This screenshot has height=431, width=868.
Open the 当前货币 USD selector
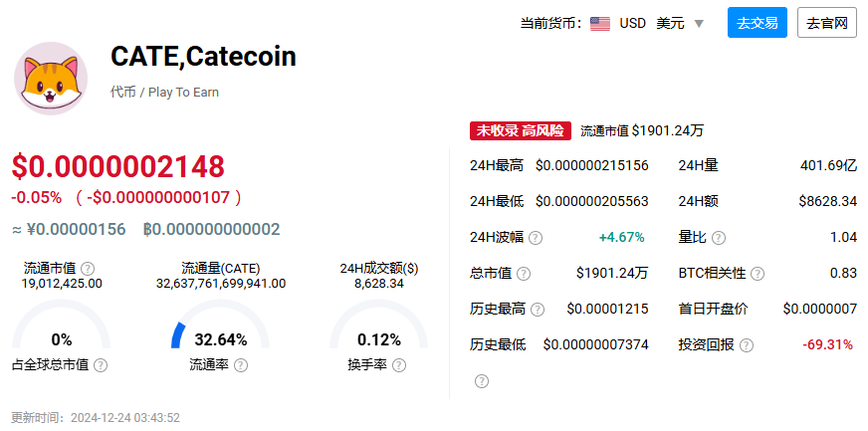tap(648, 23)
